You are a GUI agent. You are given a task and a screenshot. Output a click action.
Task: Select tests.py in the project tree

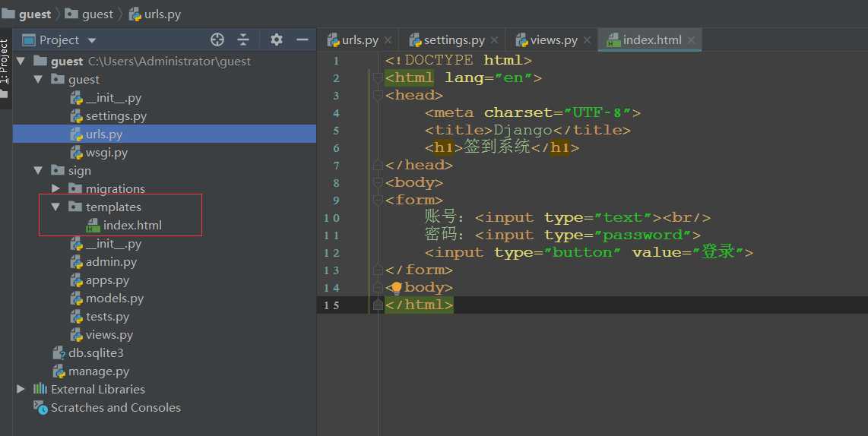107,317
